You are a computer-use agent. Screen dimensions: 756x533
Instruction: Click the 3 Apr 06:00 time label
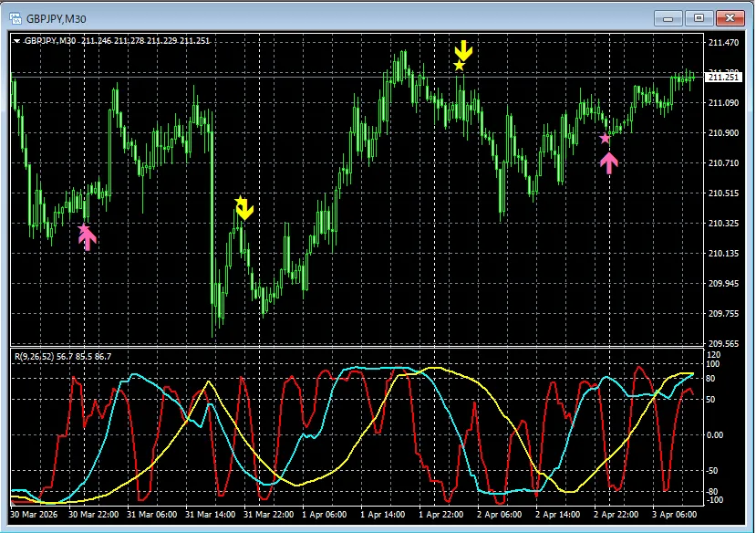(x=674, y=514)
